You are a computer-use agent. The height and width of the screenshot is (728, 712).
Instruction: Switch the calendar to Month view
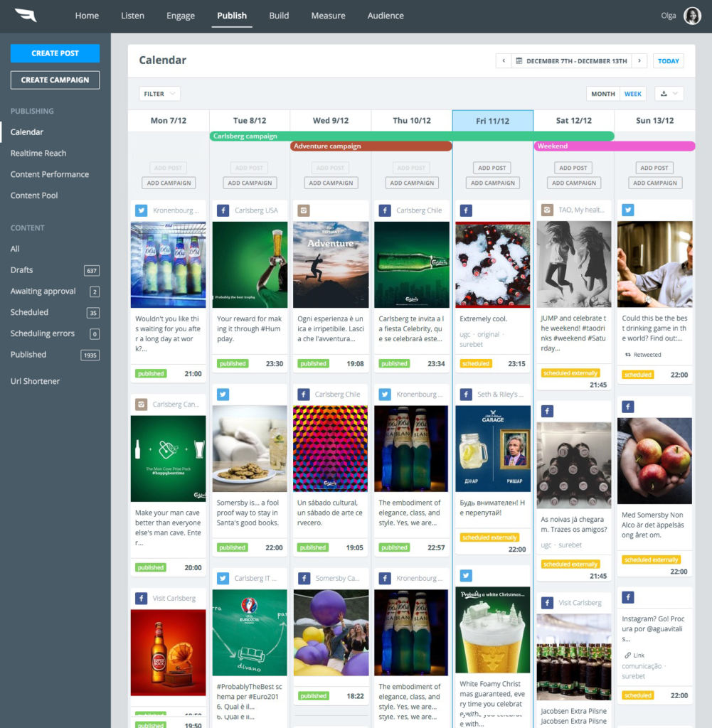[603, 94]
